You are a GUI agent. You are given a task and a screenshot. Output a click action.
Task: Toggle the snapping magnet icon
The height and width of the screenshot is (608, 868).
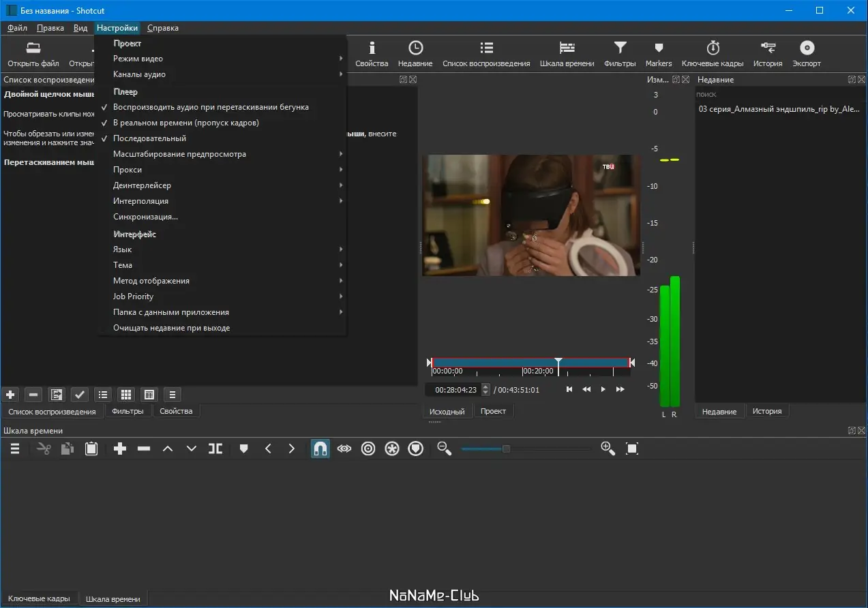pyautogui.click(x=320, y=449)
